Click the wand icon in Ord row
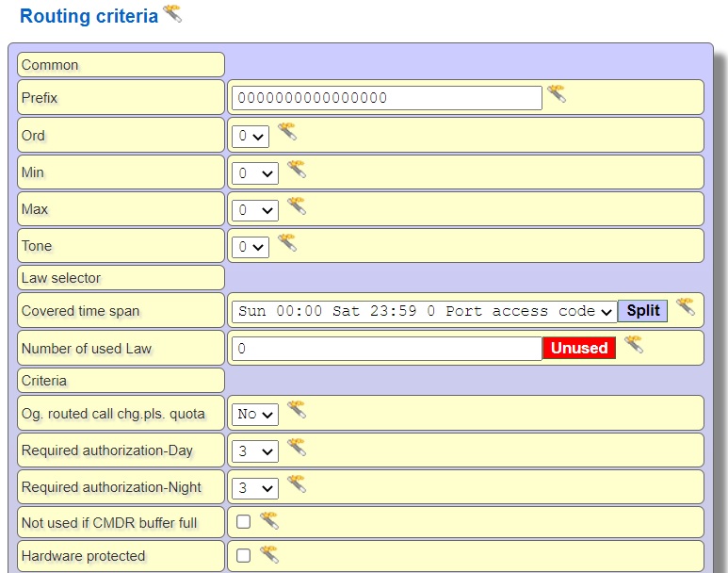This screenshot has width=728, height=573. click(287, 132)
